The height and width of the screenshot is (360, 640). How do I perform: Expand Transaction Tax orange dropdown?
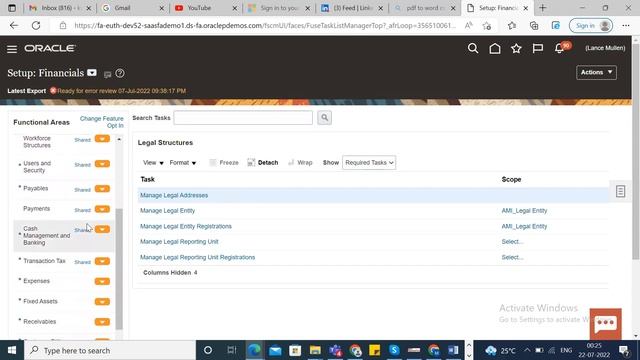coord(102,261)
